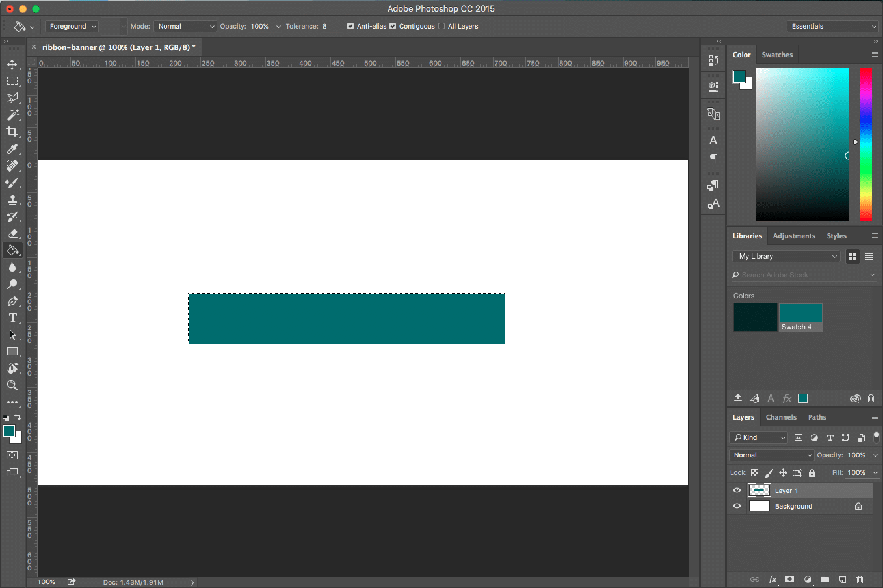The width and height of the screenshot is (883, 588).
Task: Select the Move tool
Action: click(12, 64)
